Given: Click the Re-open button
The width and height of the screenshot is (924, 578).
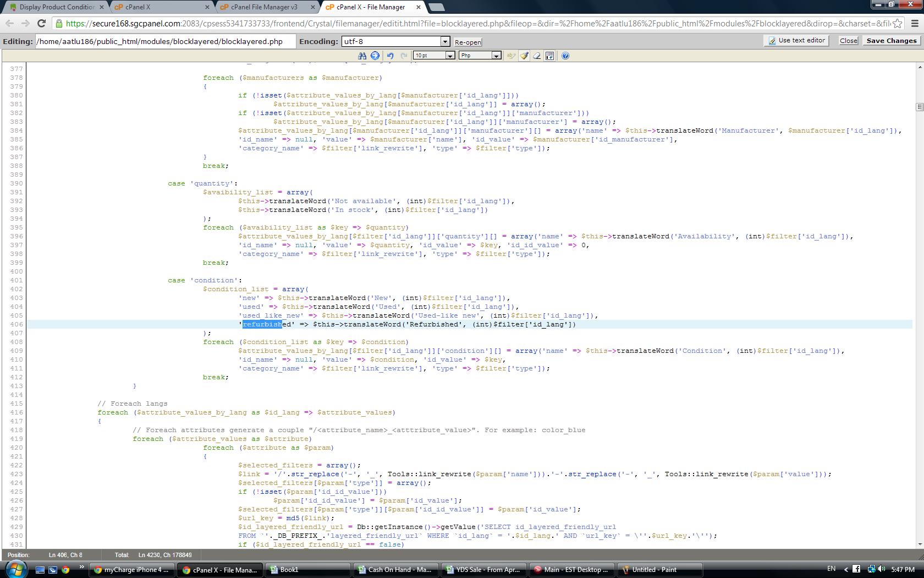Looking at the screenshot, I should pyautogui.click(x=468, y=42).
